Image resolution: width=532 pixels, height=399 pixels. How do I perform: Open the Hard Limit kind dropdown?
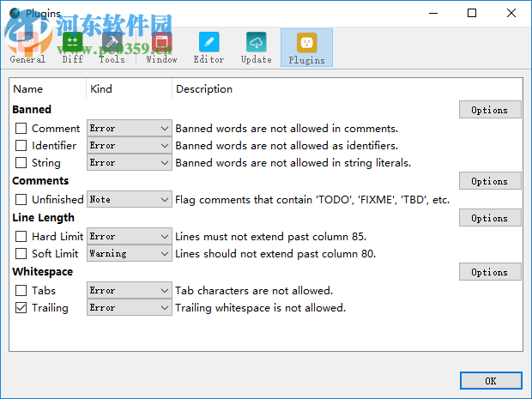click(x=130, y=236)
